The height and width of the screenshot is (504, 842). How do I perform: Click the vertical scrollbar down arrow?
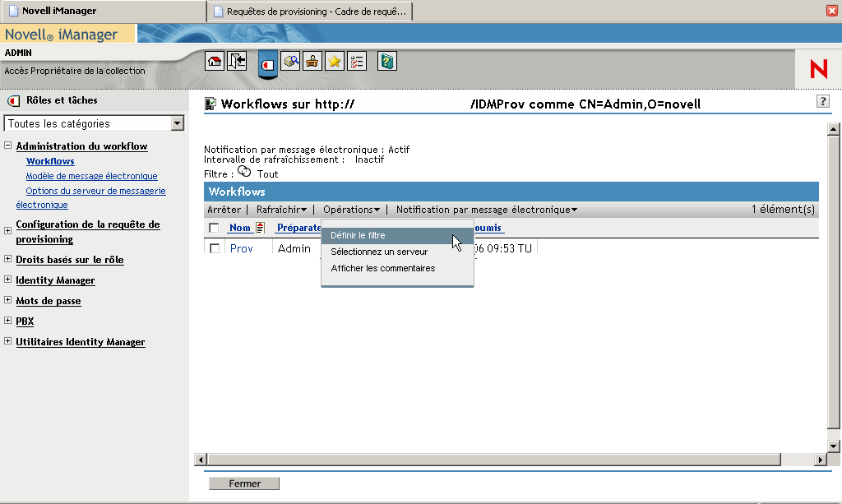pos(833,446)
